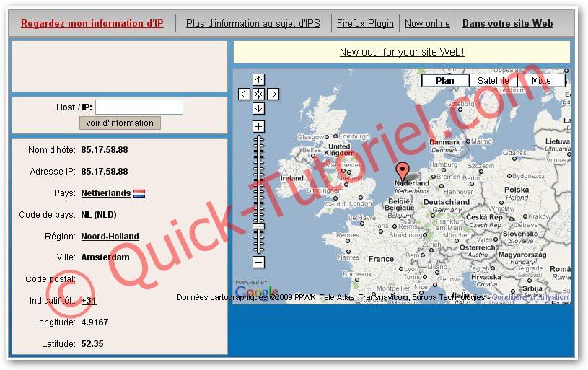Image resolution: width=588 pixels, height=370 pixels.
Task: Click the New outil for your site Web link
Action: [x=402, y=52]
